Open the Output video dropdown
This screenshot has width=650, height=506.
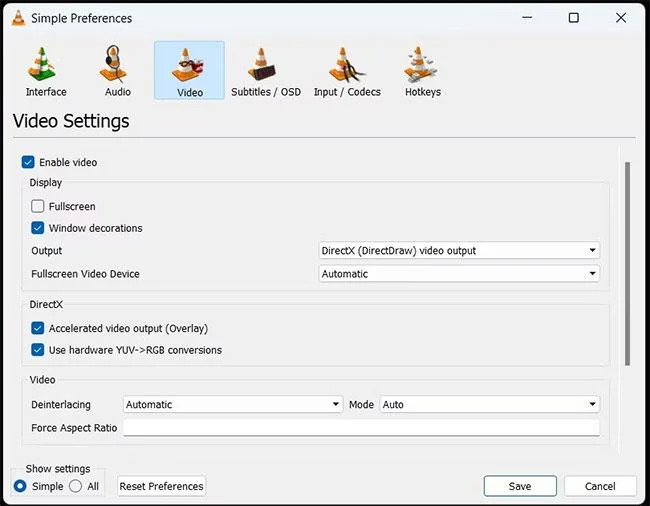459,250
